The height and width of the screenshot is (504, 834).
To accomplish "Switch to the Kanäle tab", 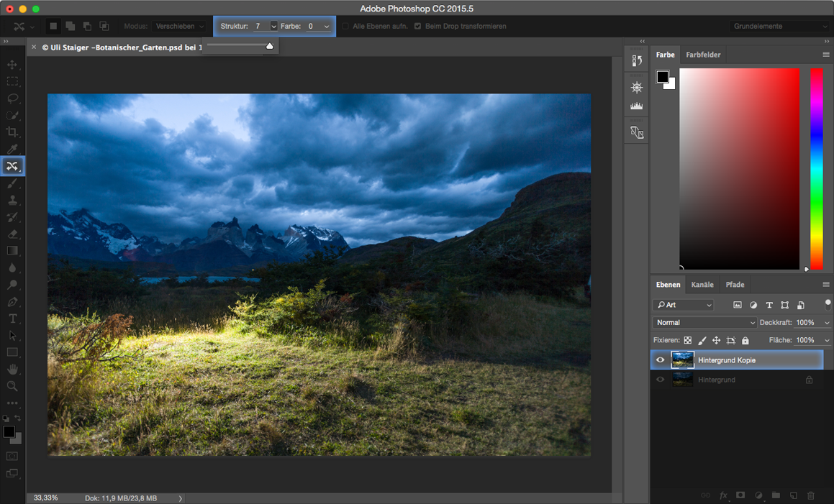I will [x=702, y=285].
